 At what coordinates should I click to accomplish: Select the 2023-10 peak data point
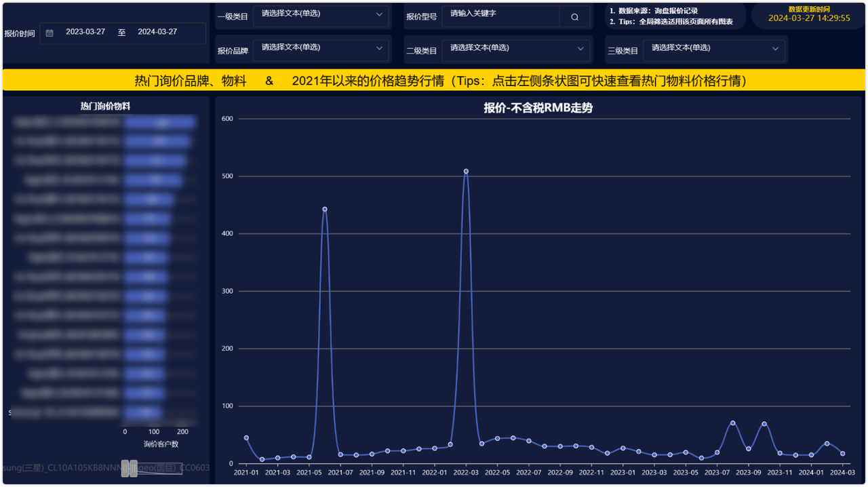764,424
